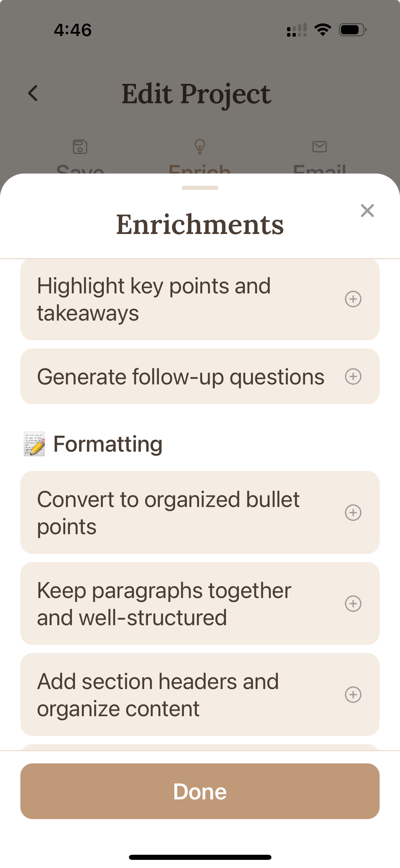The width and height of the screenshot is (400, 868).
Task: Toggle the plus on Convert to organized bullet points
Action: (x=354, y=513)
